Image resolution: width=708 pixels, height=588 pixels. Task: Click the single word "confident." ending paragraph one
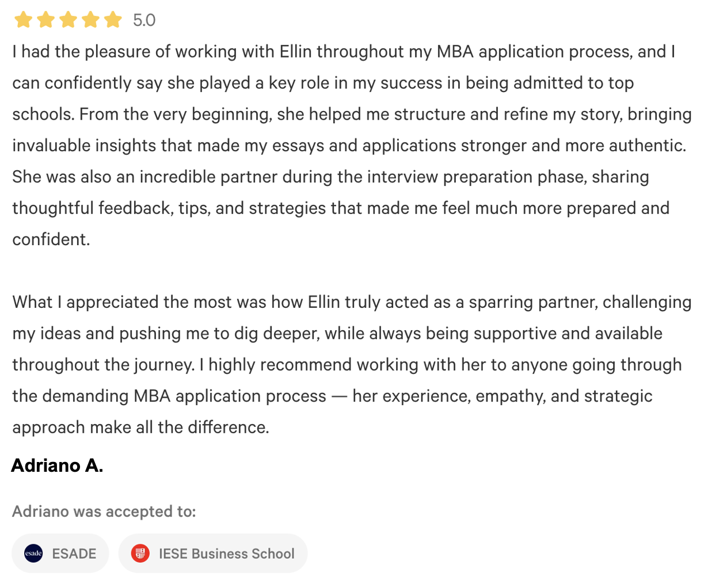[51, 239]
